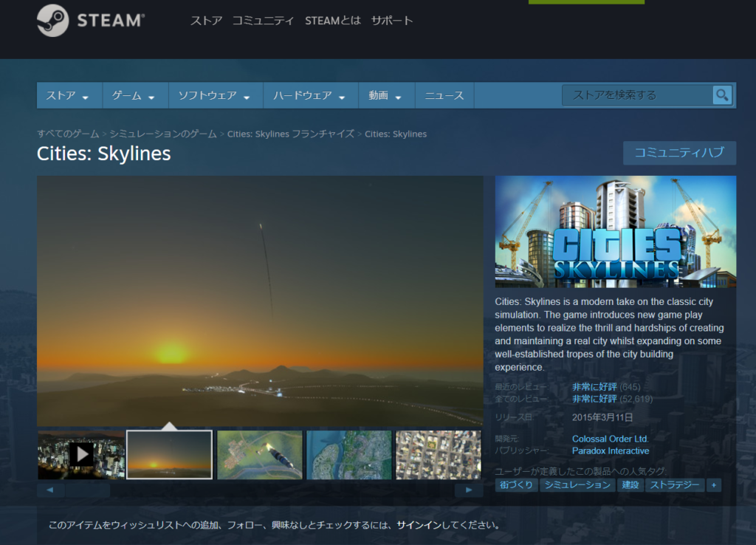Screen dimensions: 756x545
Task: Open the ハードウェア dropdown
Action: pos(309,95)
